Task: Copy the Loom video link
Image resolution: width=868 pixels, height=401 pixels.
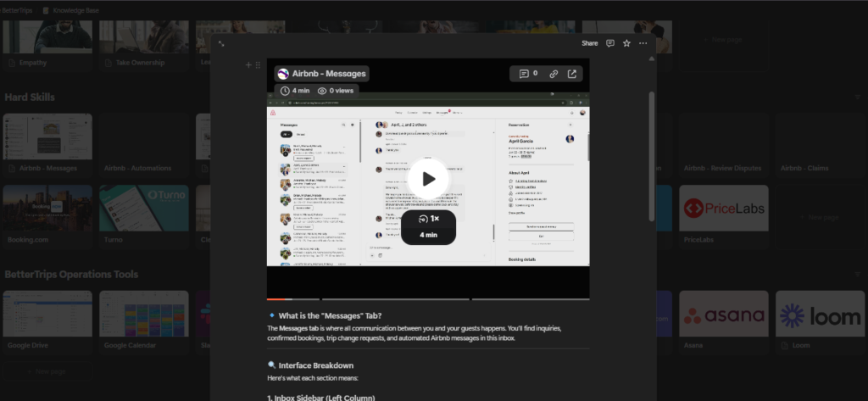Action: tap(554, 74)
